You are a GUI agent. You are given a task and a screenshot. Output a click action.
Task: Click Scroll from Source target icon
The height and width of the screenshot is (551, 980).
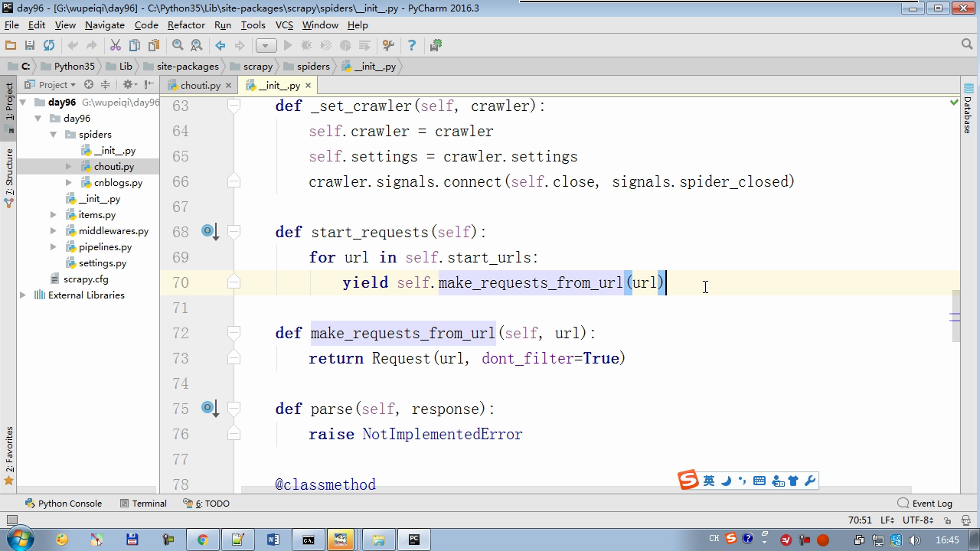(x=89, y=85)
